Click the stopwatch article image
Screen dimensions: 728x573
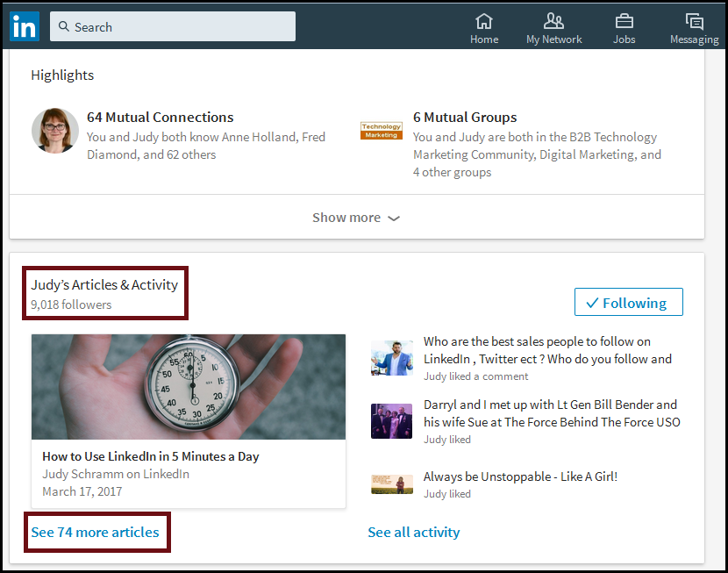click(x=189, y=387)
